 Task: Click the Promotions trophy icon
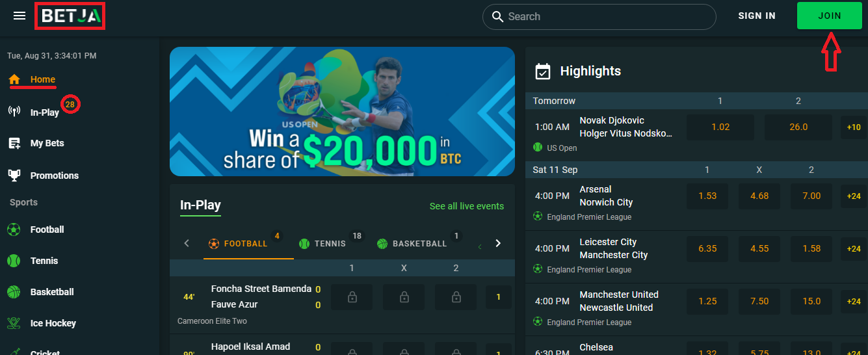14,175
